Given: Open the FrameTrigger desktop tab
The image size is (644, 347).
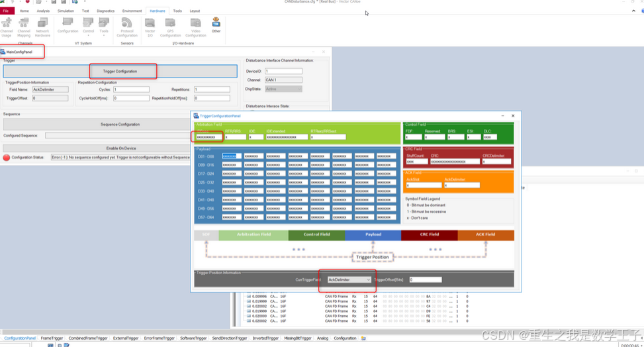Looking at the screenshot, I should point(52,338).
